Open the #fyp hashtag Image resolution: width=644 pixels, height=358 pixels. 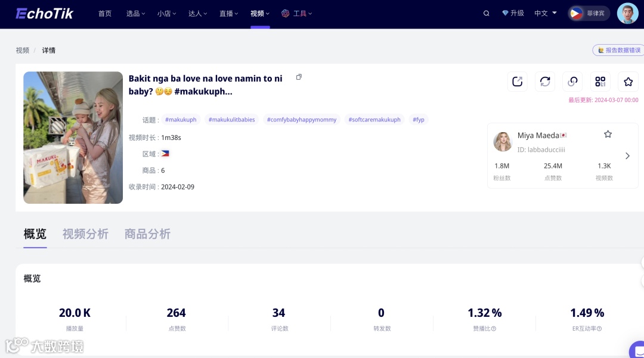pos(419,119)
